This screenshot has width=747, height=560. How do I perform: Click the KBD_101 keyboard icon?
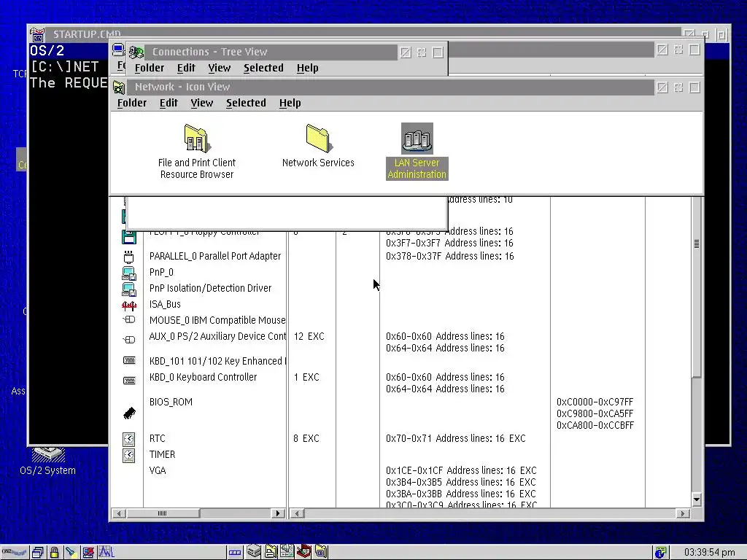129,360
